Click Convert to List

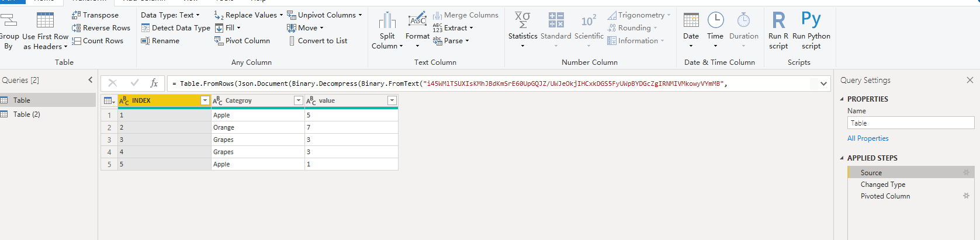coord(317,41)
